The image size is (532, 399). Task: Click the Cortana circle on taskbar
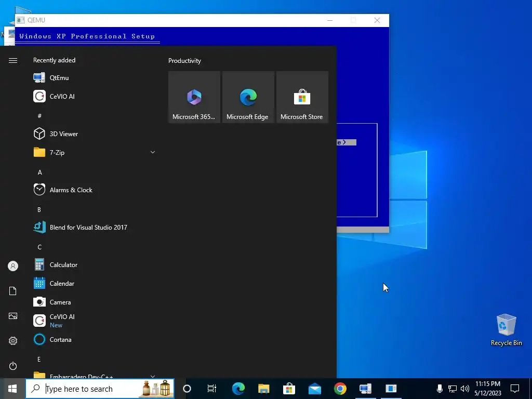187,389
